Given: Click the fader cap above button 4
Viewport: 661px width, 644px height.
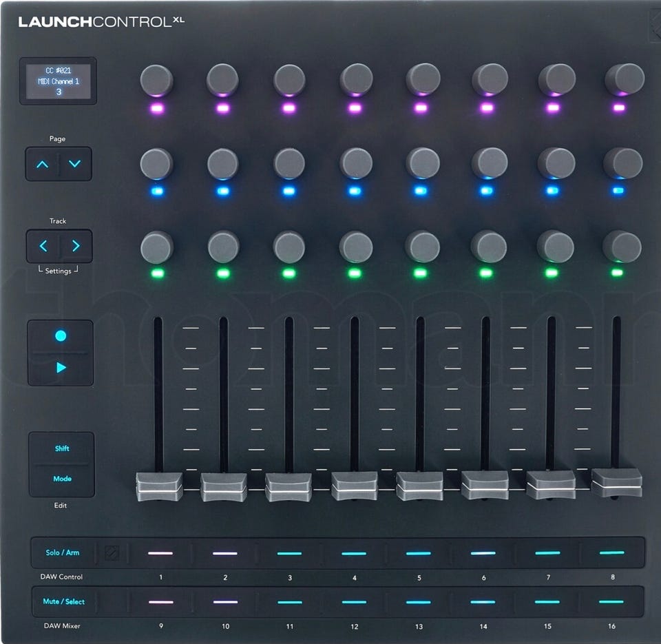Looking at the screenshot, I should pyautogui.click(x=354, y=486).
